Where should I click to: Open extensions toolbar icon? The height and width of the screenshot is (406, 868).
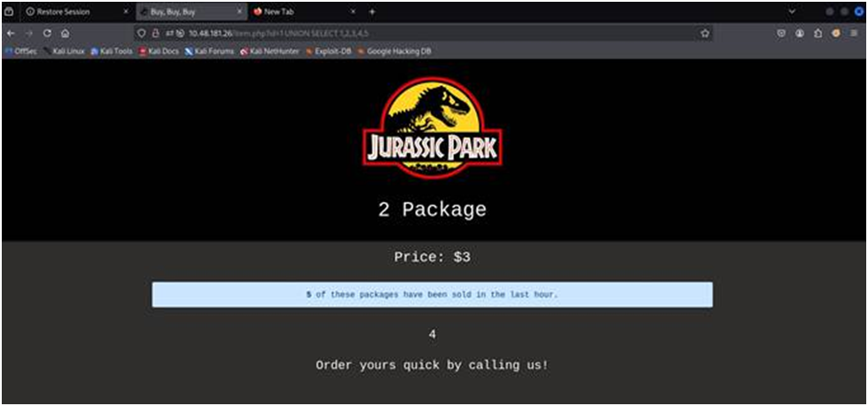(x=818, y=34)
